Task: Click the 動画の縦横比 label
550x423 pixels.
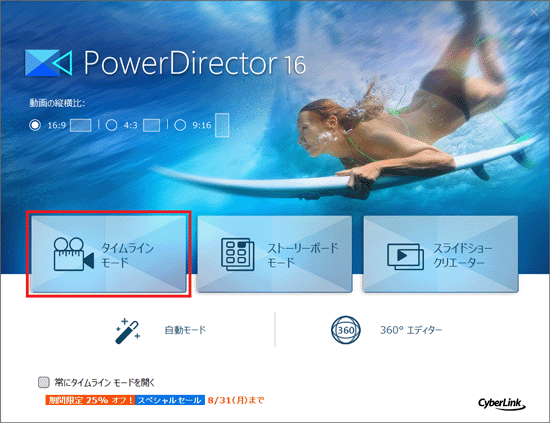Action: click(x=57, y=103)
